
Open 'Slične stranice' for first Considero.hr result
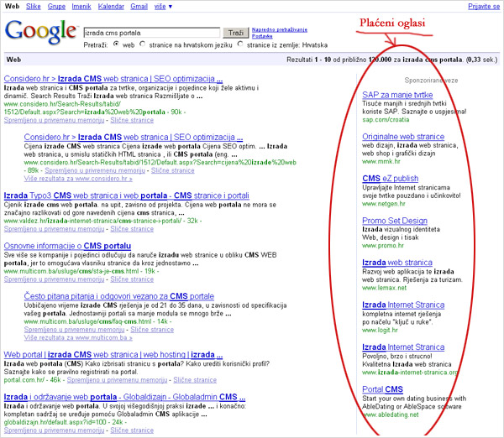[132, 120]
